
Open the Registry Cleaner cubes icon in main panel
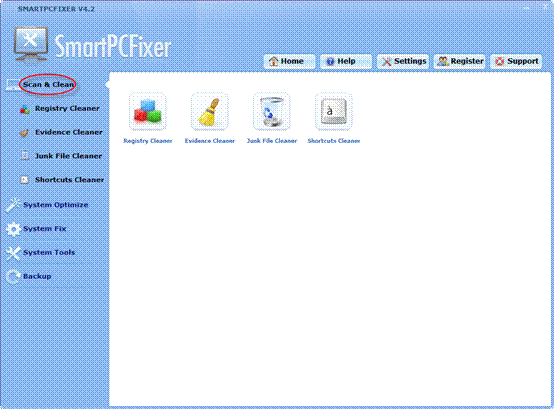(x=148, y=111)
